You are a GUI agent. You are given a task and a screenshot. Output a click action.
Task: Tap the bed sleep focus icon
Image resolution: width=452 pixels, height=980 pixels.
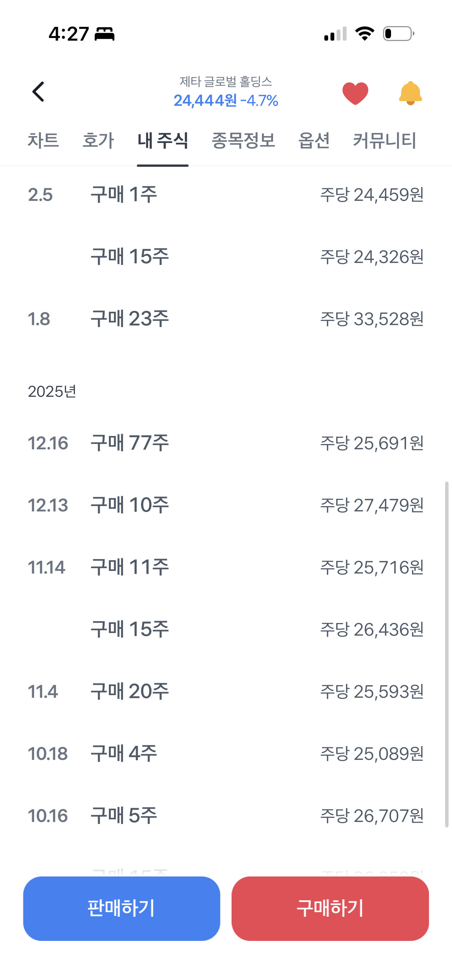(x=105, y=34)
